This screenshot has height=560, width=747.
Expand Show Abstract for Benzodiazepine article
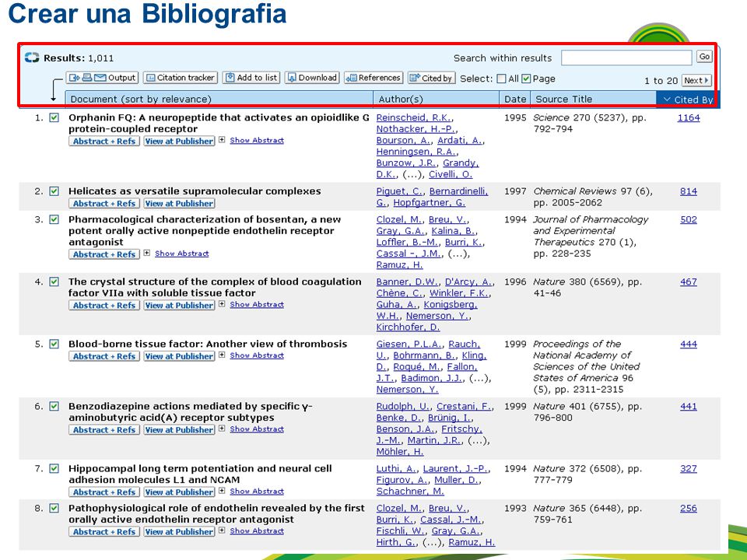[256, 429]
